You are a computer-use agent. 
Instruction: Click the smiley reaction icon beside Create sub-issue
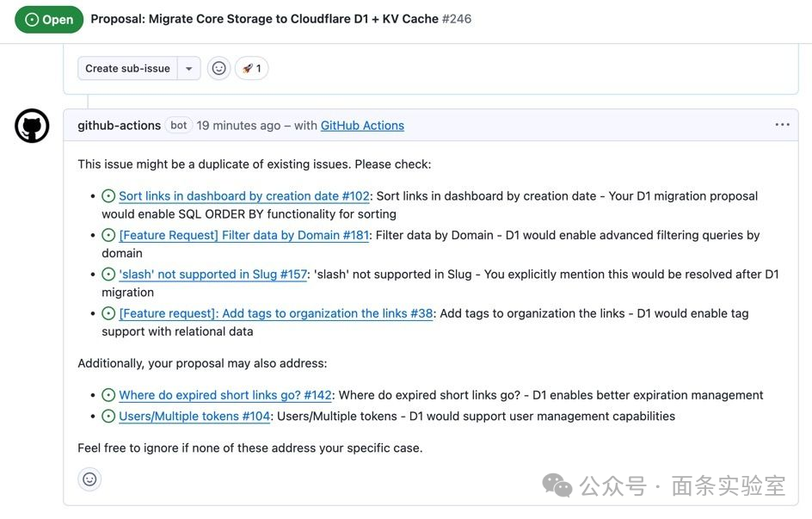[218, 68]
